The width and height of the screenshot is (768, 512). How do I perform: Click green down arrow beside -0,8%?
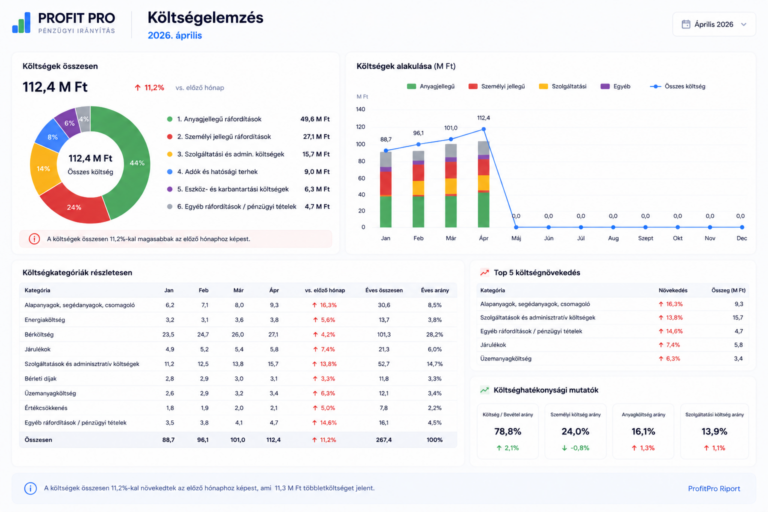pyautogui.click(x=564, y=448)
